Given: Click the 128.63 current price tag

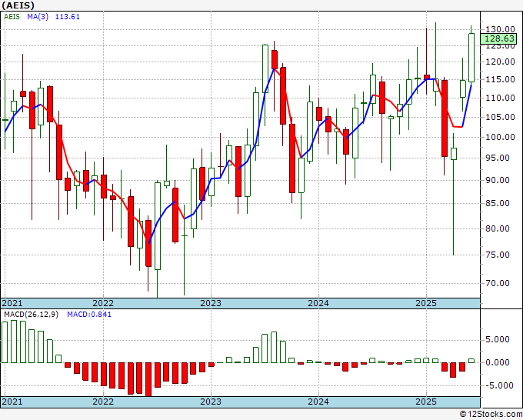Looking at the screenshot, I should (499, 38).
